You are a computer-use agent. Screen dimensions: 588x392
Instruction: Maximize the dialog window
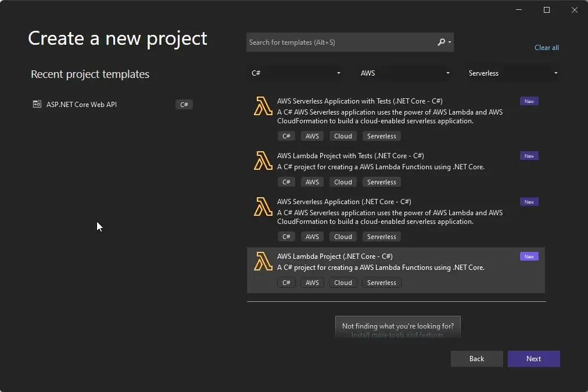tap(546, 10)
